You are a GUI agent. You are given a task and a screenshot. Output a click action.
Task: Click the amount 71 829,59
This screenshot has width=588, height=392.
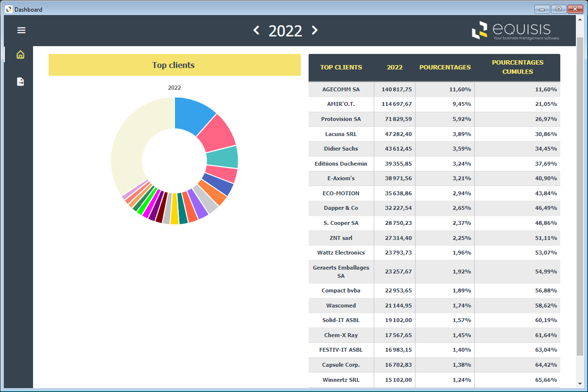point(398,119)
